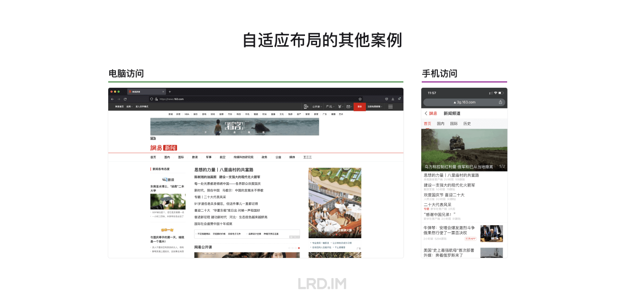The height and width of the screenshot is (300, 644).
Task: Click NBA in top channel links
Action: point(187,114)
